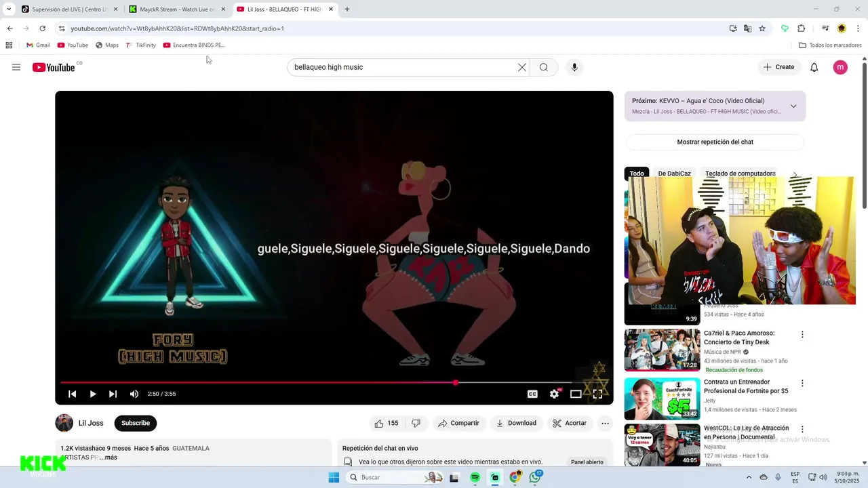Open the account avatar menu
Screen dimensions: 868x488
point(840,67)
